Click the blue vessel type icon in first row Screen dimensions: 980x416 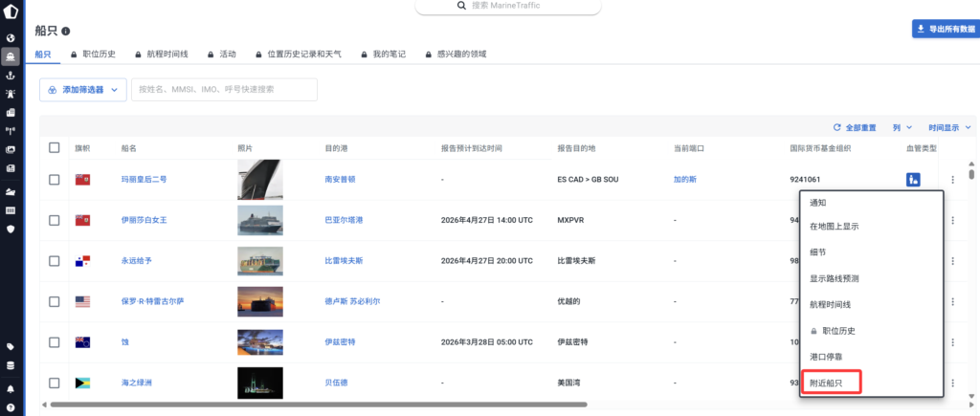coord(914,179)
